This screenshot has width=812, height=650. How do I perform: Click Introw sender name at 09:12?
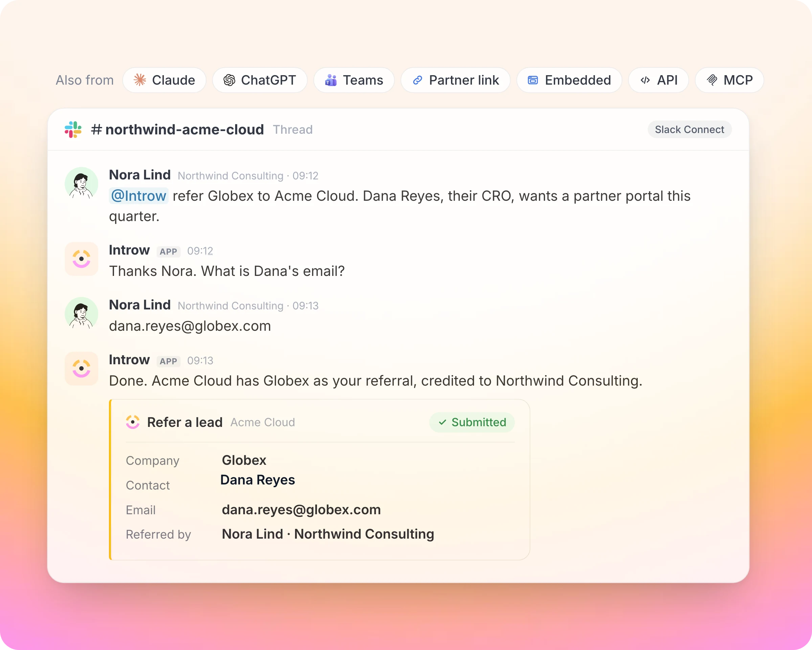coord(129,250)
